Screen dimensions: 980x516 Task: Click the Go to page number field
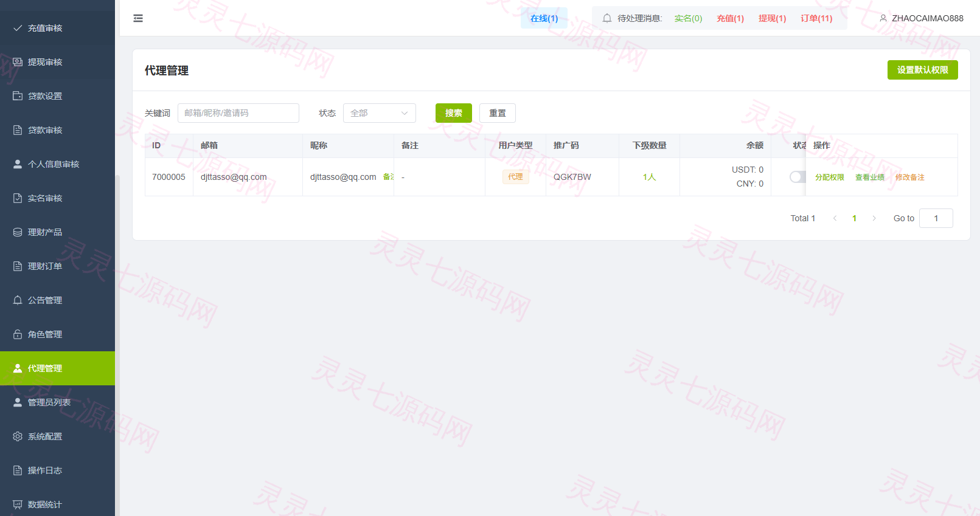(x=936, y=218)
